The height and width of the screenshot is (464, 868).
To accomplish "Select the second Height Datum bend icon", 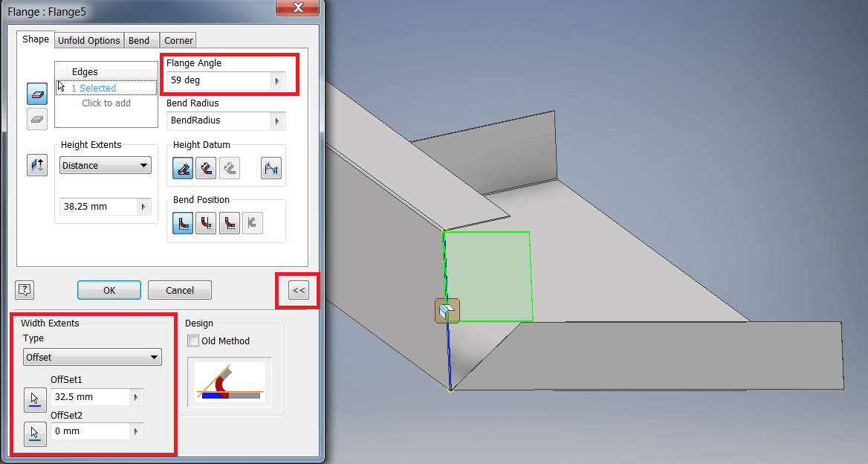I will pos(206,168).
